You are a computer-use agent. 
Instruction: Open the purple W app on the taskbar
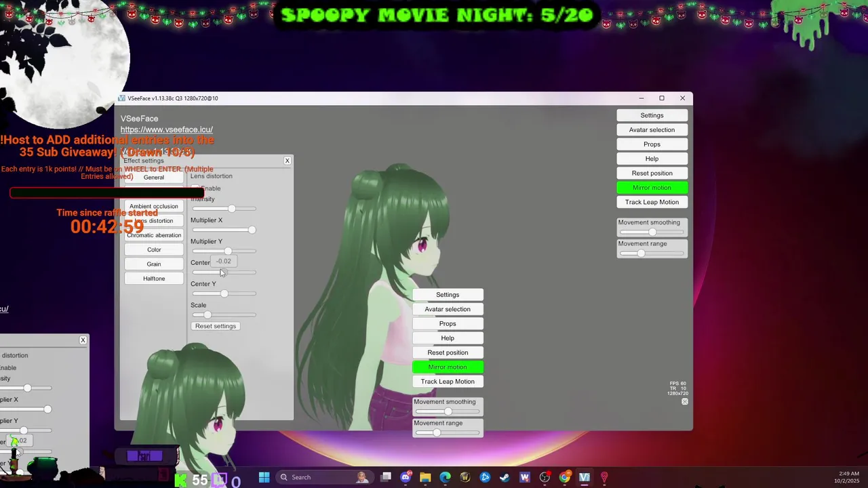(x=524, y=477)
